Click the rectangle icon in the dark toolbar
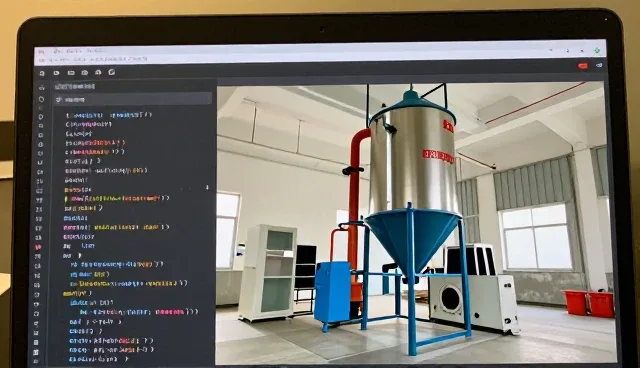This screenshot has height=368, width=640. (71, 73)
